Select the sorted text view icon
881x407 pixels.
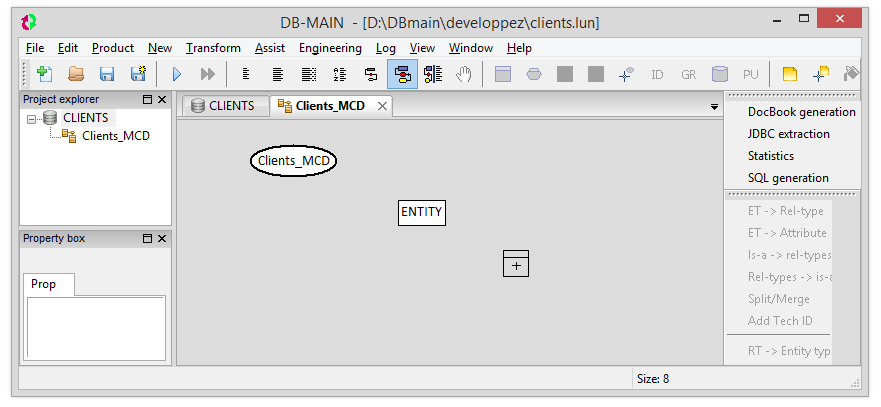339,74
